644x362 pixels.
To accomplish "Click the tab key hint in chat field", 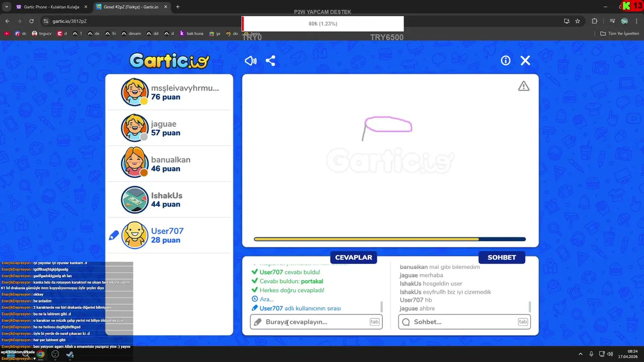I will click(x=523, y=322).
